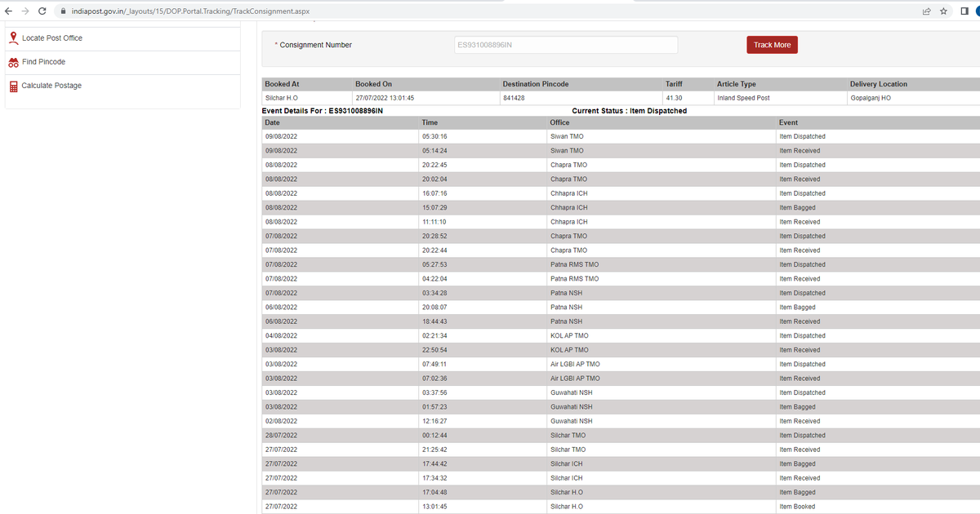Click Patna RMS TMO in 05:27:53 row
Screen dimensions: 980x514
click(574, 264)
